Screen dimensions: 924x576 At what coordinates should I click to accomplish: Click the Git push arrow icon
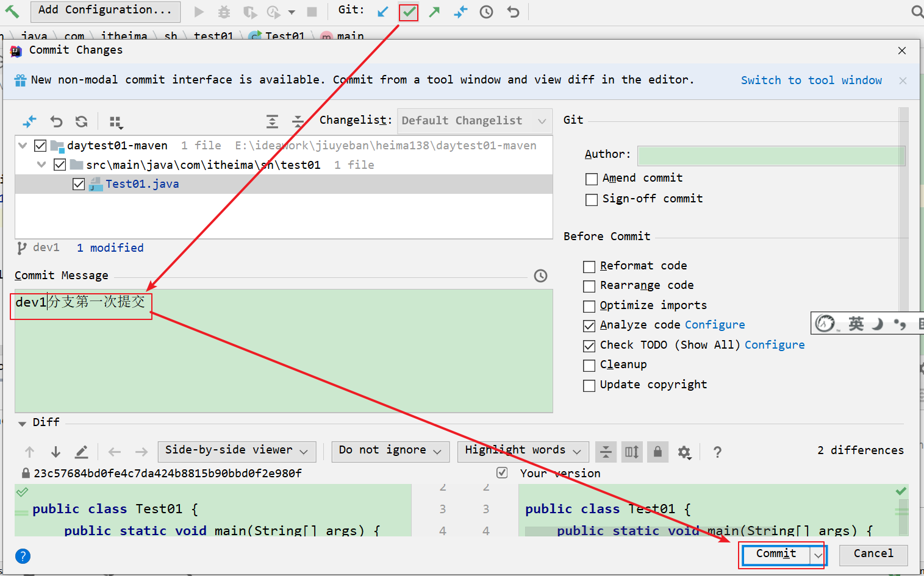pos(434,12)
